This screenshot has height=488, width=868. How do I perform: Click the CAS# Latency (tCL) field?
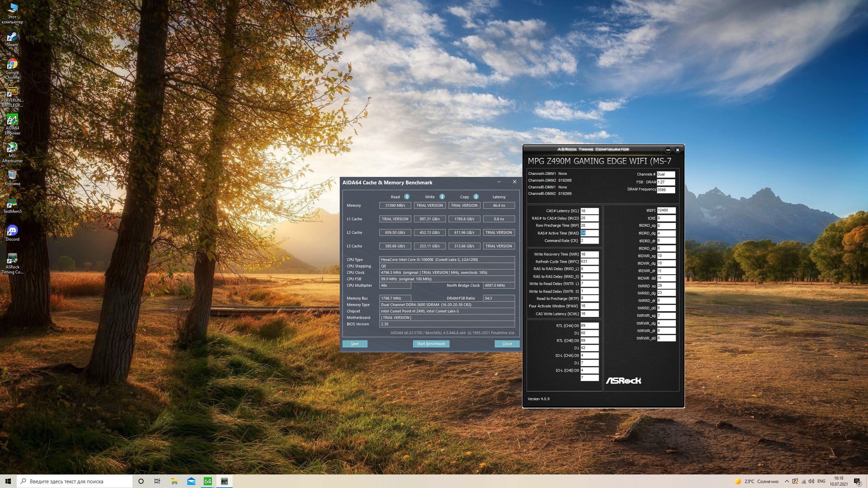(x=589, y=211)
